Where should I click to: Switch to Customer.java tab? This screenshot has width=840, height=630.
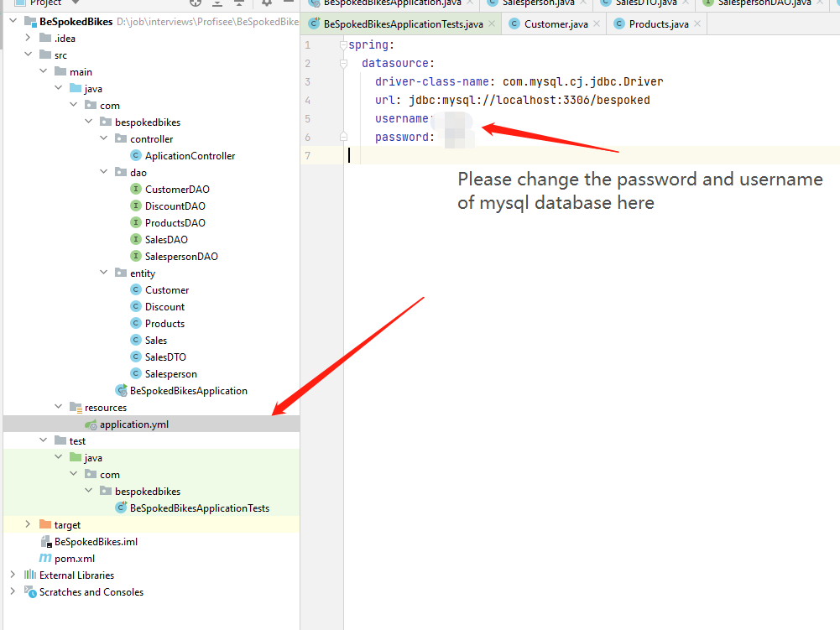click(x=556, y=24)
